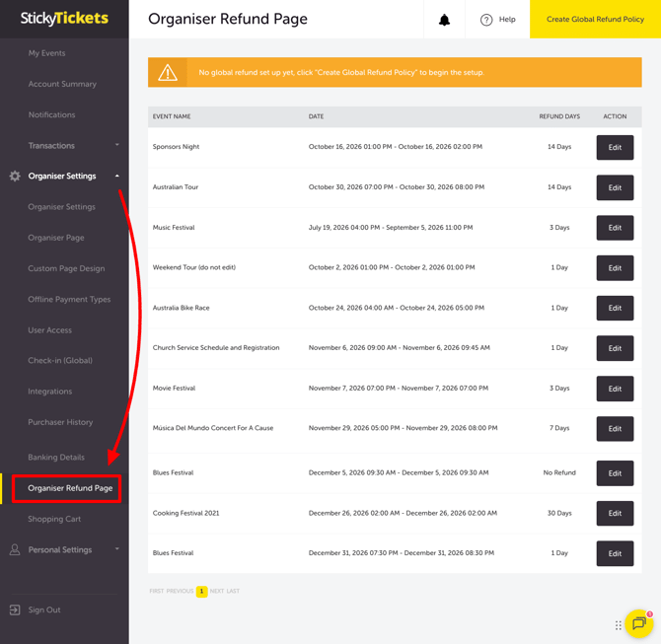
Task: Edit Blues Festival December 31 refund
Action: pos(615,553)
